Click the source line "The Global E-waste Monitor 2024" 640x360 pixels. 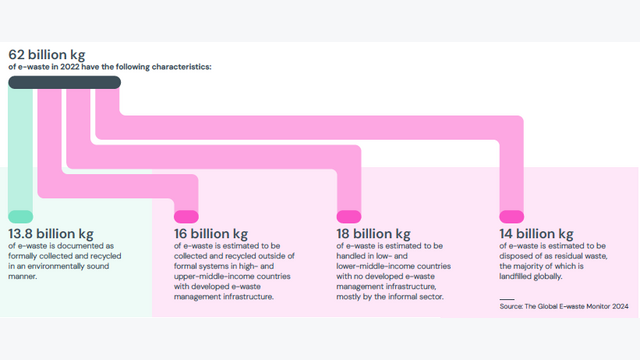576,307
